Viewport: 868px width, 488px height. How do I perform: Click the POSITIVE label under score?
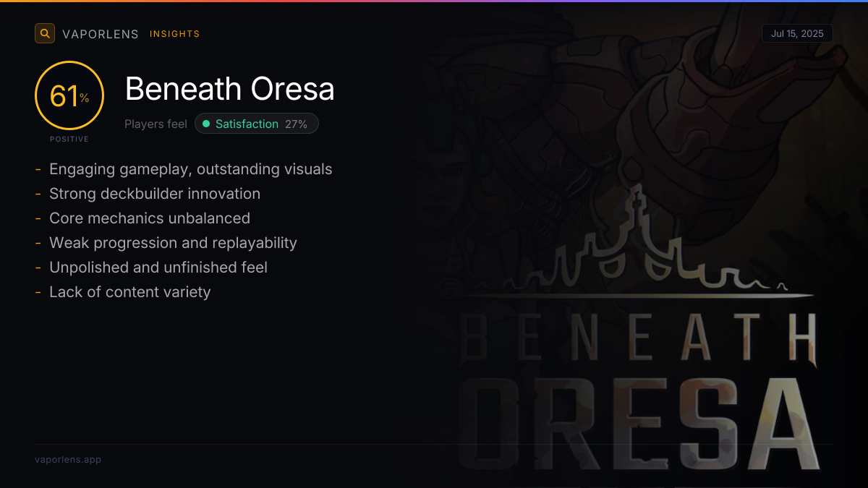click(x=69, y=139)
